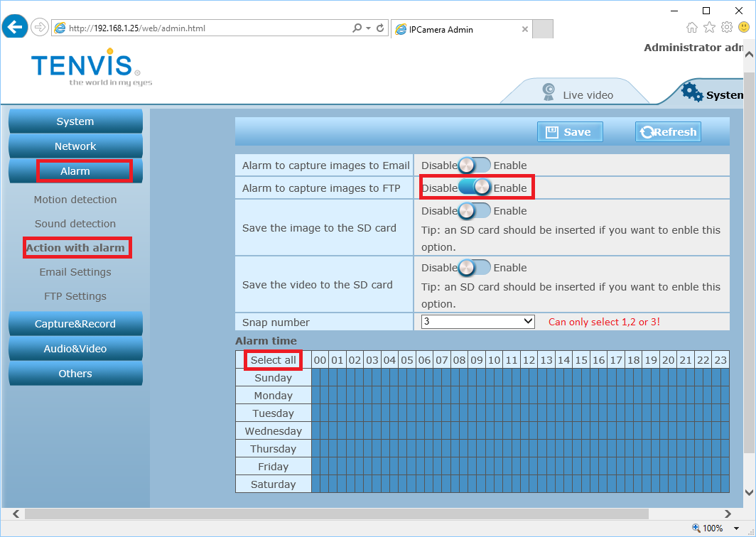The height and width of the screenshot is (537, 756).
Task: Expand the address bar search dropdown arrow
Action: [x=368, y=28]
